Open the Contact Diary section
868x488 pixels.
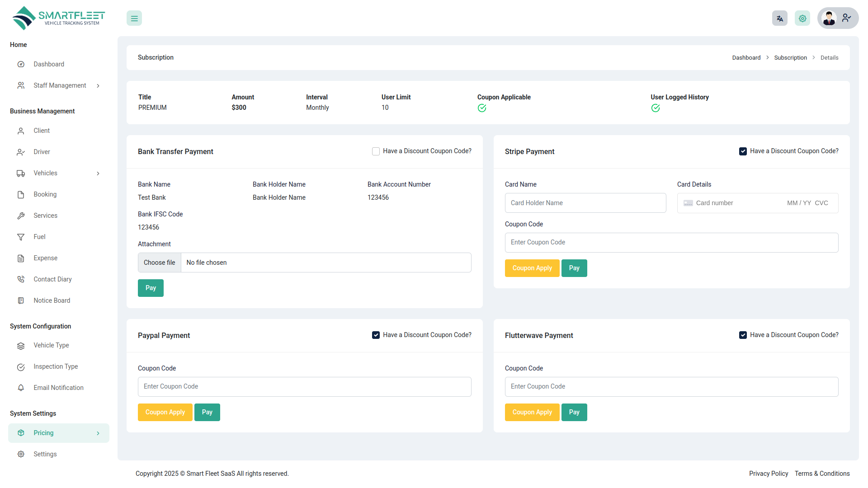coord(52,279)
